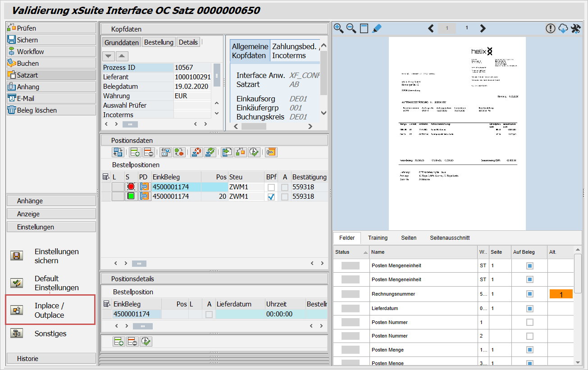Click the Prüfen button
Image resolution: width=588 pixels, height=370 pixels.
click(51, 28)
